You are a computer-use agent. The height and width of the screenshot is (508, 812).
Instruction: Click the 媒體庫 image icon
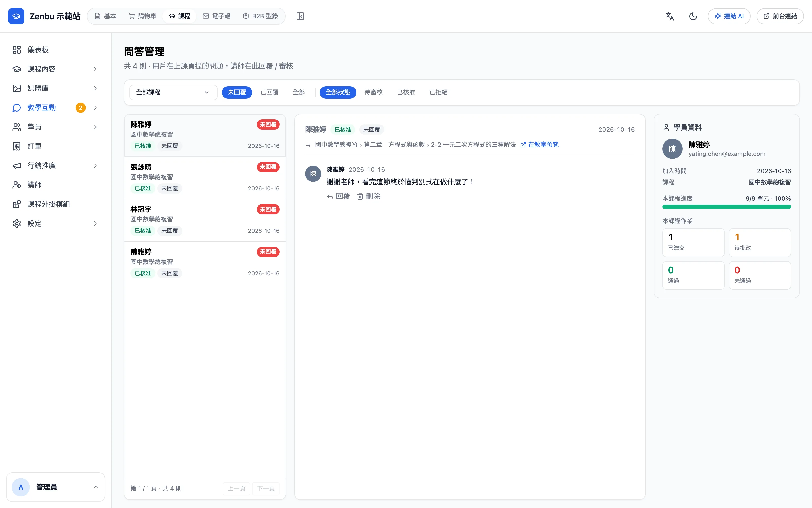[x=17, y=88]
